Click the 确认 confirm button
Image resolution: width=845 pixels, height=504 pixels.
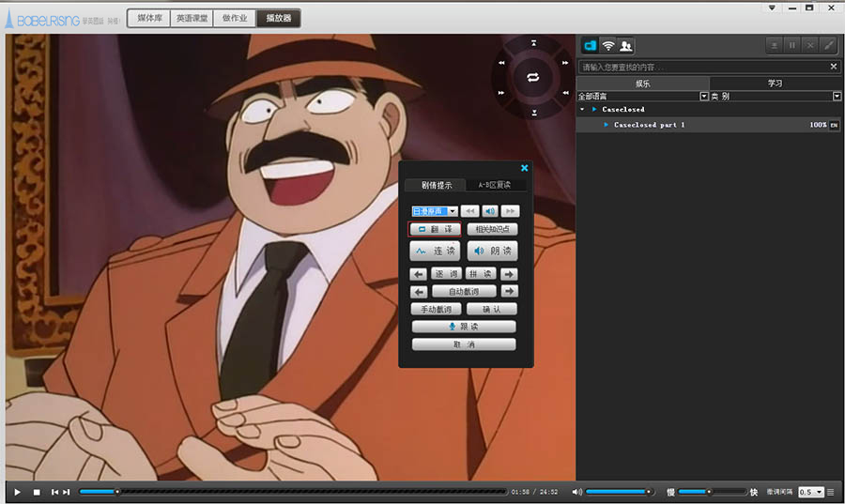tap(491, 309)
